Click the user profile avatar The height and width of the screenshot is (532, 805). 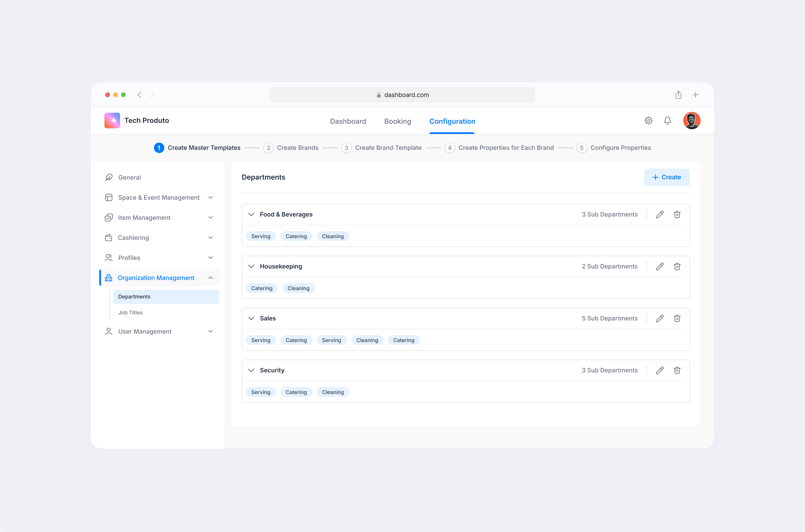pos(692,120)
